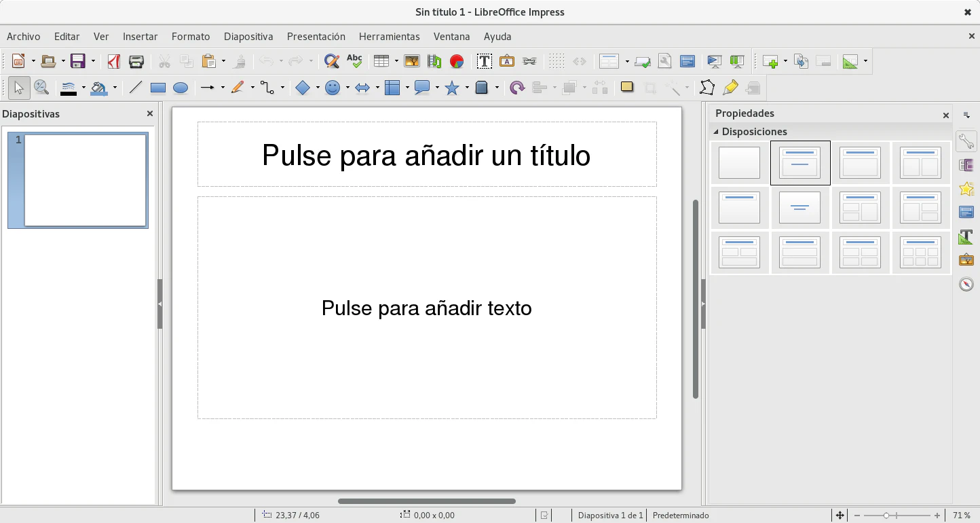Open the Herramientas menu
The image size is (980, 523).
pos(389,37)
